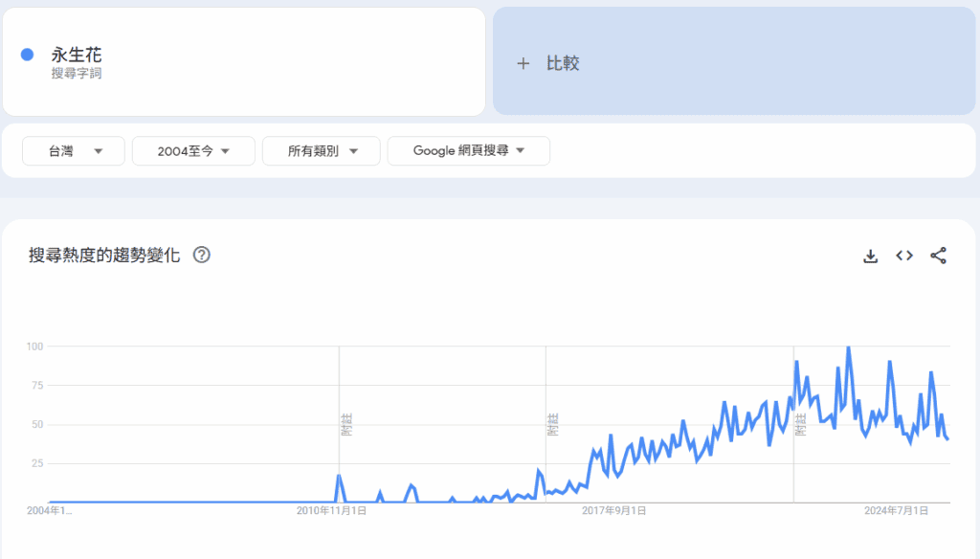
Task: Click the blue dot beside 永生花 search term
Action: point(28,55)
